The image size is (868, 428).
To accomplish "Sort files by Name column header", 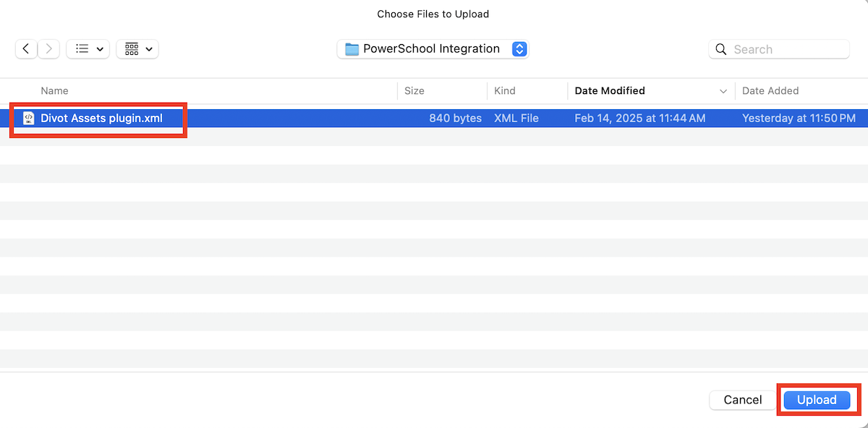I will point(54,91).
